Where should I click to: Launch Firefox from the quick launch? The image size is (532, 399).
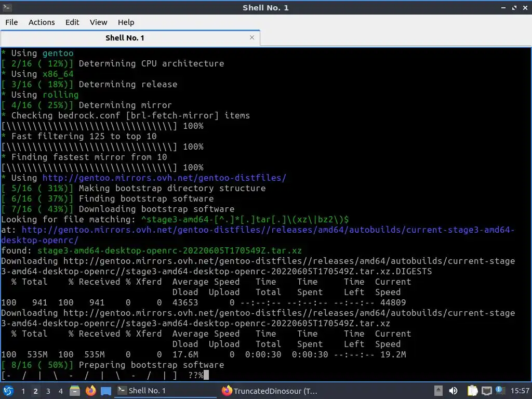click(90, 391)
